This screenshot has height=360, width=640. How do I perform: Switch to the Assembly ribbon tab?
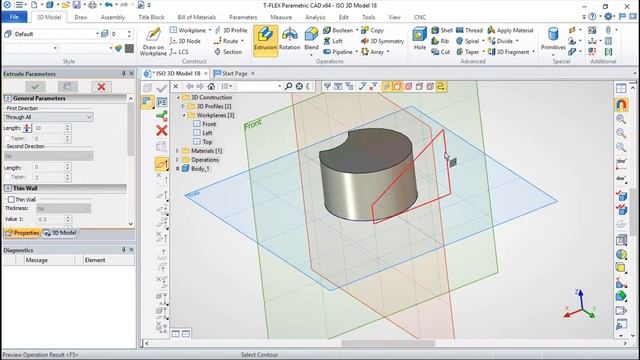[x=113, y=17]
